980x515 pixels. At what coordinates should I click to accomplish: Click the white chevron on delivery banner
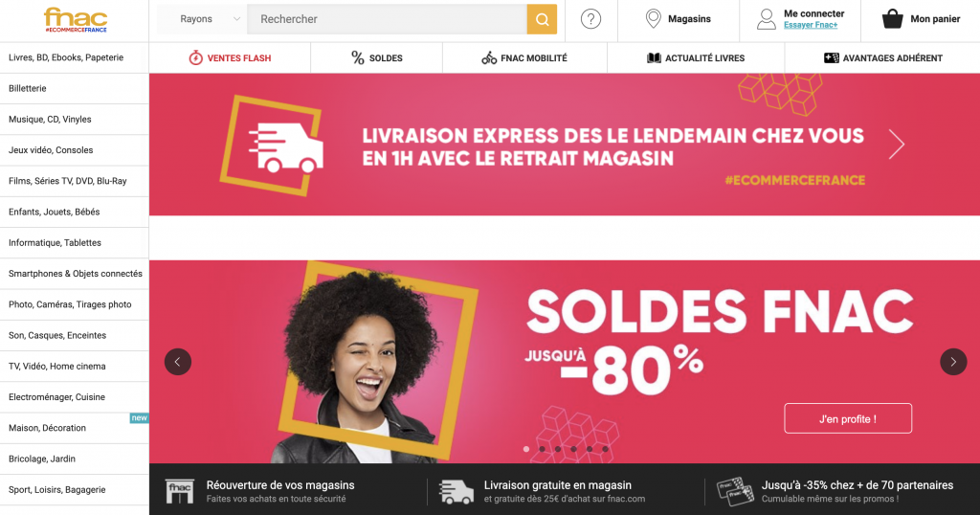click(896, 145)
